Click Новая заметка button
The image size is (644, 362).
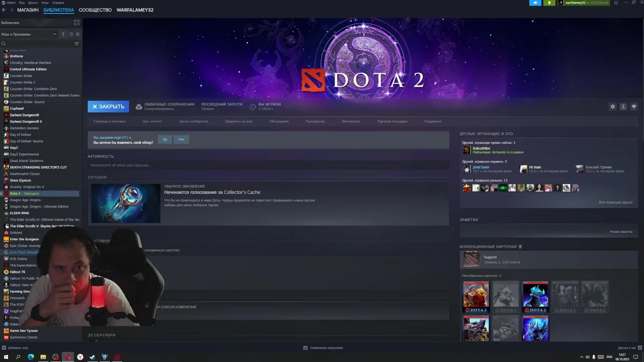621,232
